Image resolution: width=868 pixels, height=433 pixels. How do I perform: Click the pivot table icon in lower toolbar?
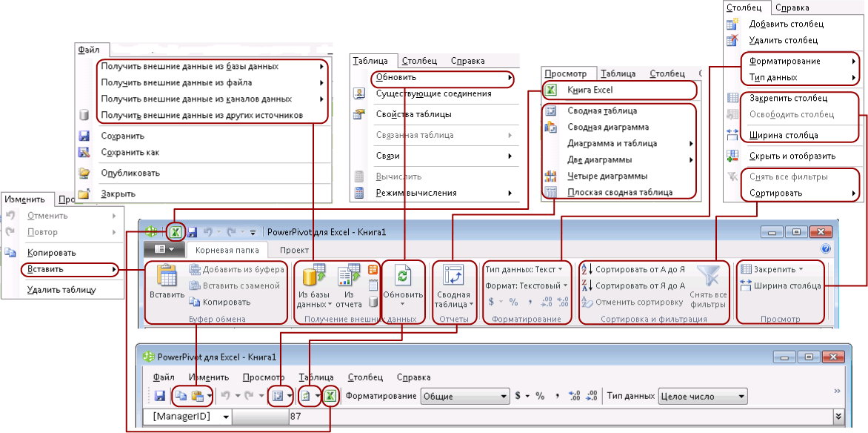point(277,397)
